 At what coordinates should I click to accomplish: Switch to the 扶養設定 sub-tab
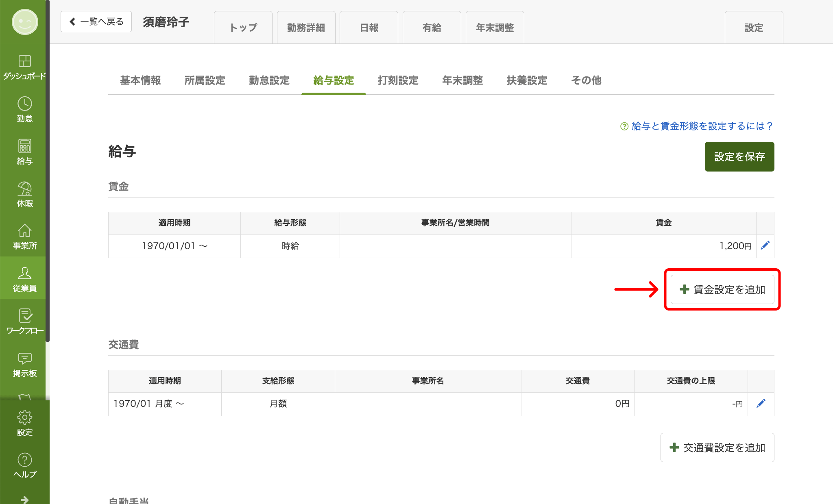527,80
